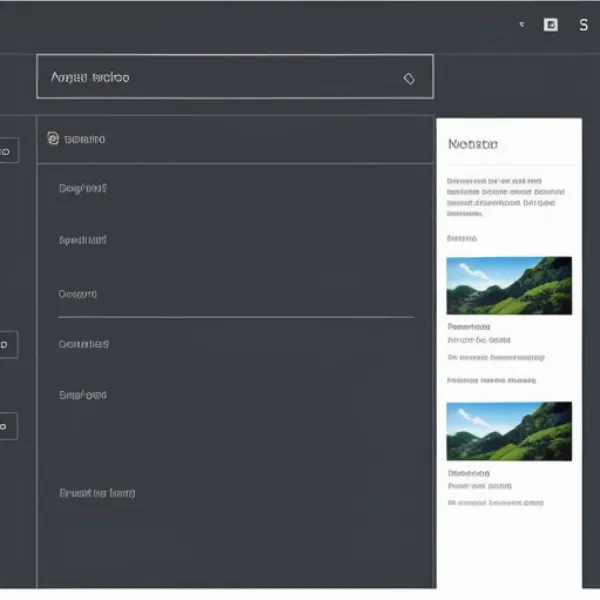
Task: Click the caption title under the lower thumbnail
Action: tap(469, 473)
